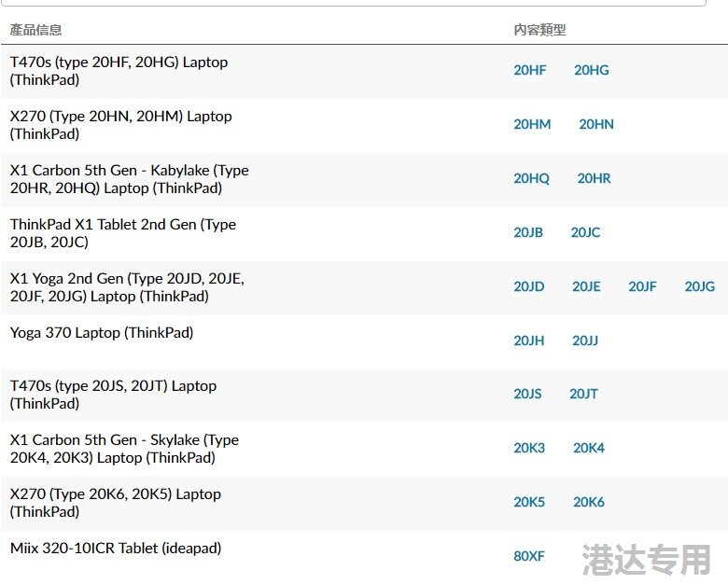This screenshot has width=728, height=584.
Task: Select Miix 320-10ICR Tablet (ideapad) text
Action: point(116,549)
